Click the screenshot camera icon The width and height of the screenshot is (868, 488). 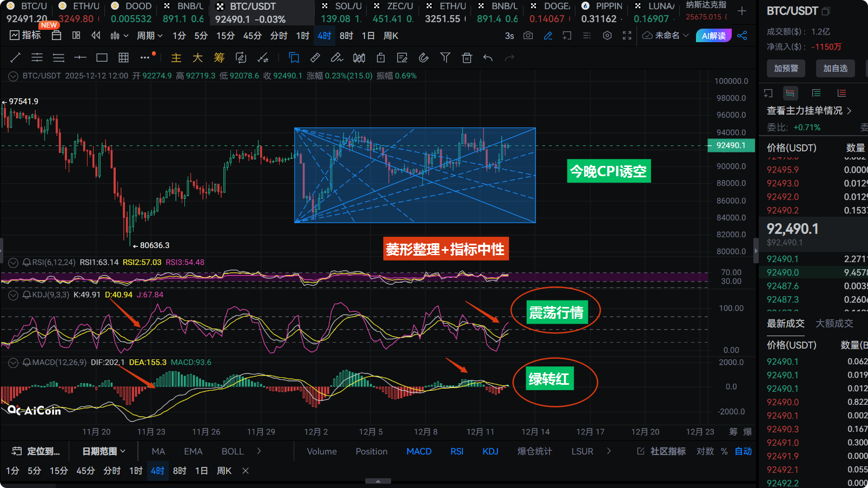[528, 36]
